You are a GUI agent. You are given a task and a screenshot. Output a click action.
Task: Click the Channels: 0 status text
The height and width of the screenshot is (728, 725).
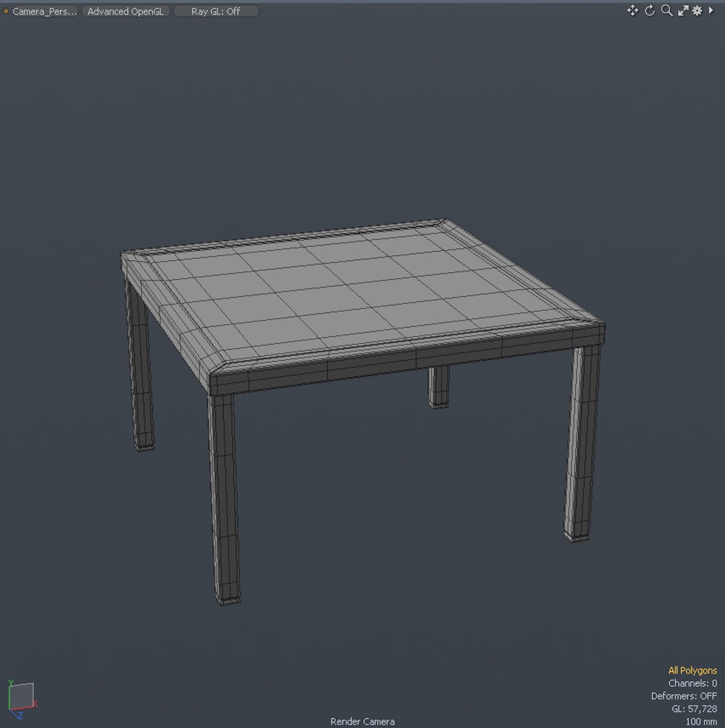693,684
